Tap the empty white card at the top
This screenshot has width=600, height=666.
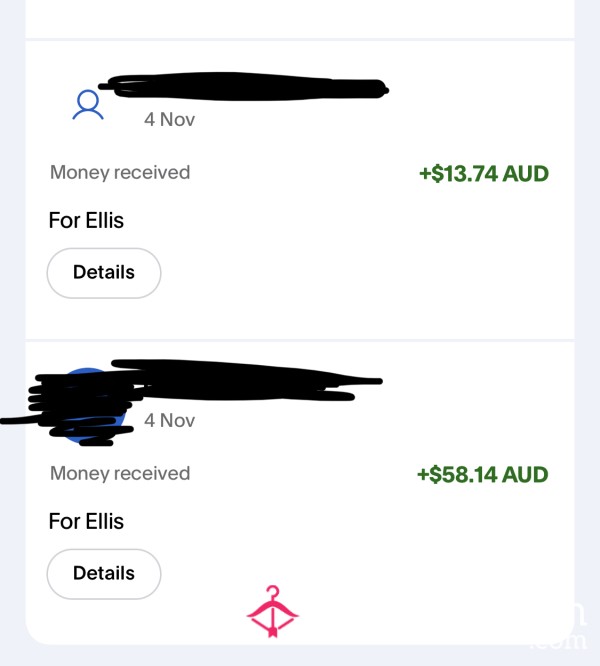pyautogui.click(x=300, y=19)
